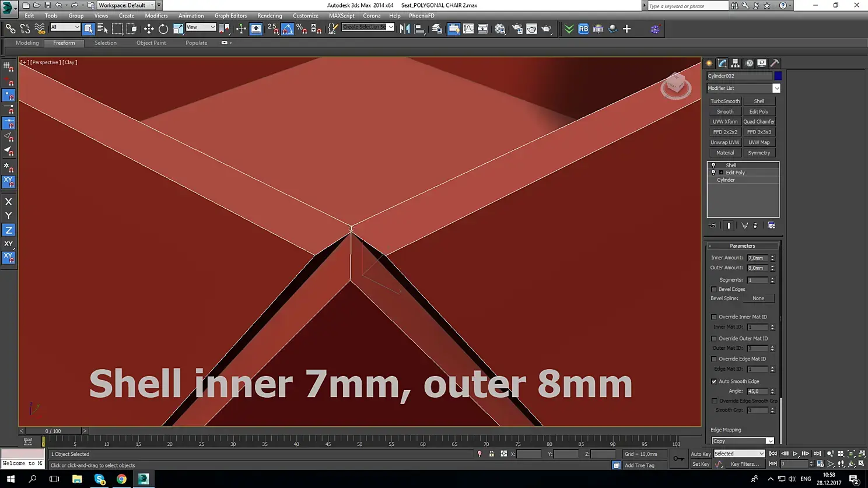Toggle Bevel Edges checkbox
The width and height of the screenshot is (868, 488).
(x=714, y=289)
